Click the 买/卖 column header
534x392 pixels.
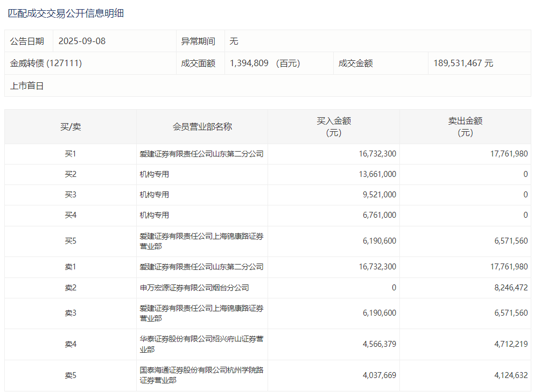[71, 127]
